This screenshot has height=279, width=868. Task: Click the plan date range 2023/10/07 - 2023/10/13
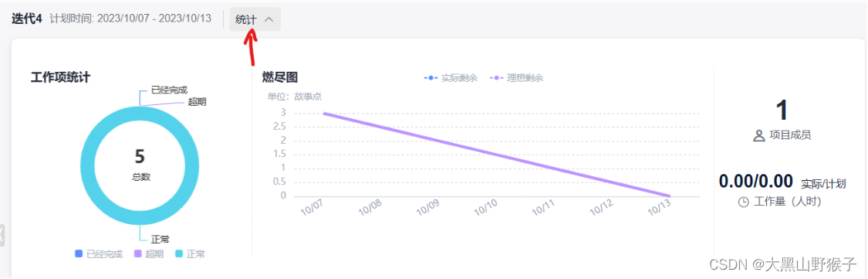tap(154, 19)
